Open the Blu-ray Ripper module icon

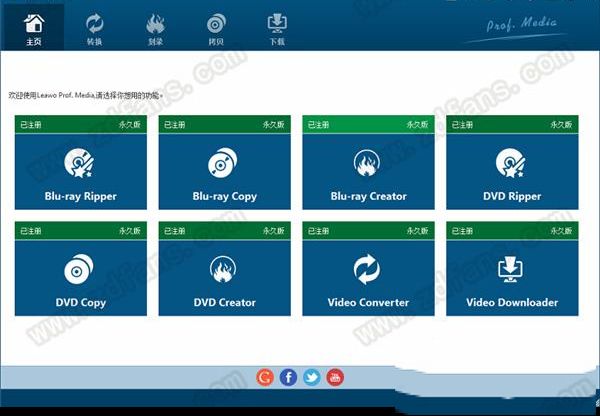pos(79,163)
